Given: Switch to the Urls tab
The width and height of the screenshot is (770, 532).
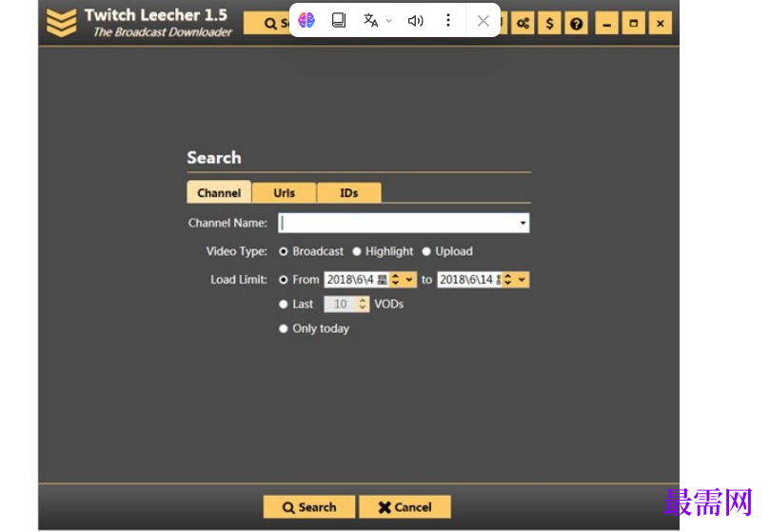Looking at the screenshot, I should (x=285, y=192).
